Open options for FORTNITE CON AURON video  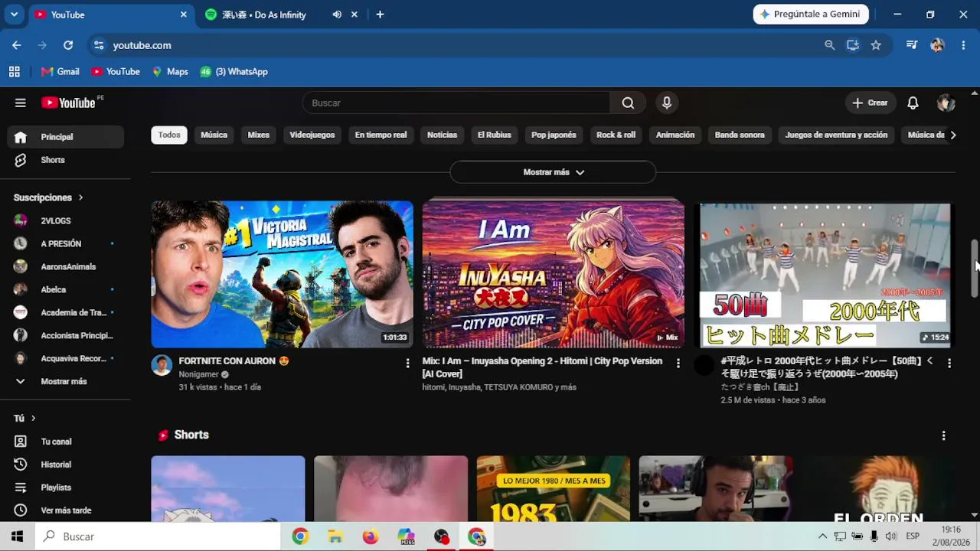click(407, 364)
